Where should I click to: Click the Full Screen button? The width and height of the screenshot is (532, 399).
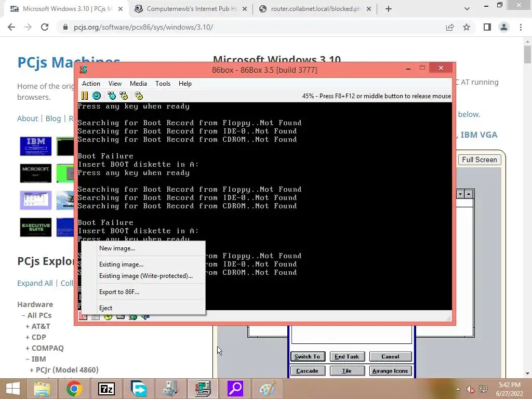[x=480, y=160]
